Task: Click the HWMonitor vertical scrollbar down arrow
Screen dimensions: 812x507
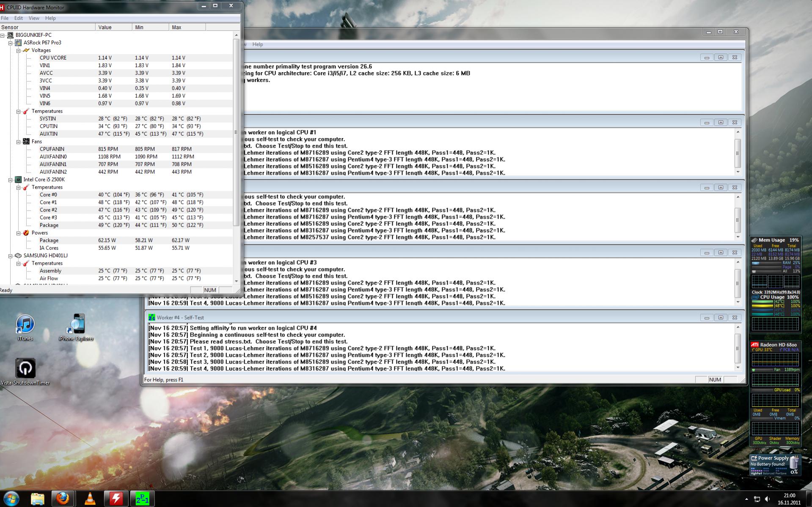Action: 237,281
